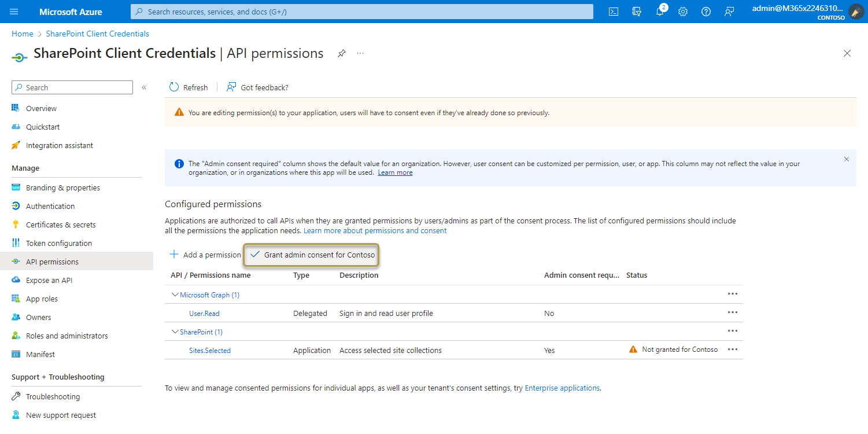Open the help question-mark icon
The height and width of the screenshot is (434, 868).
pyautogui.click(x=706, y=11)
